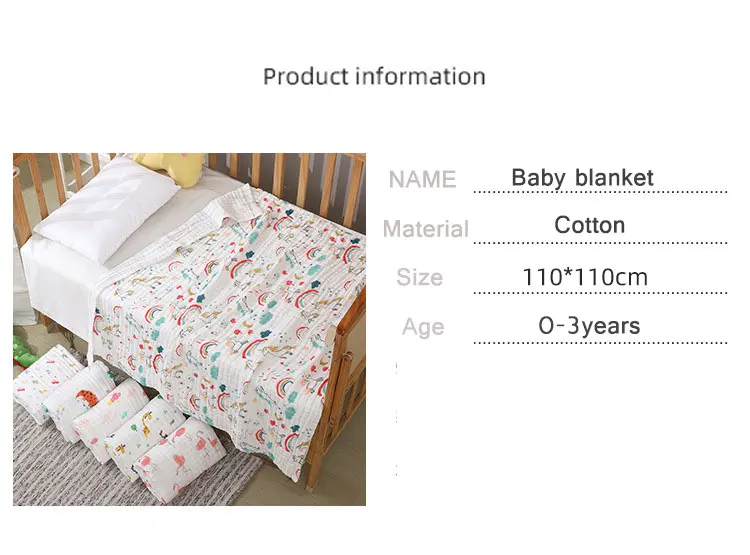Select the Size label
This screenshot has width=750, height=555.
(419, 277)
